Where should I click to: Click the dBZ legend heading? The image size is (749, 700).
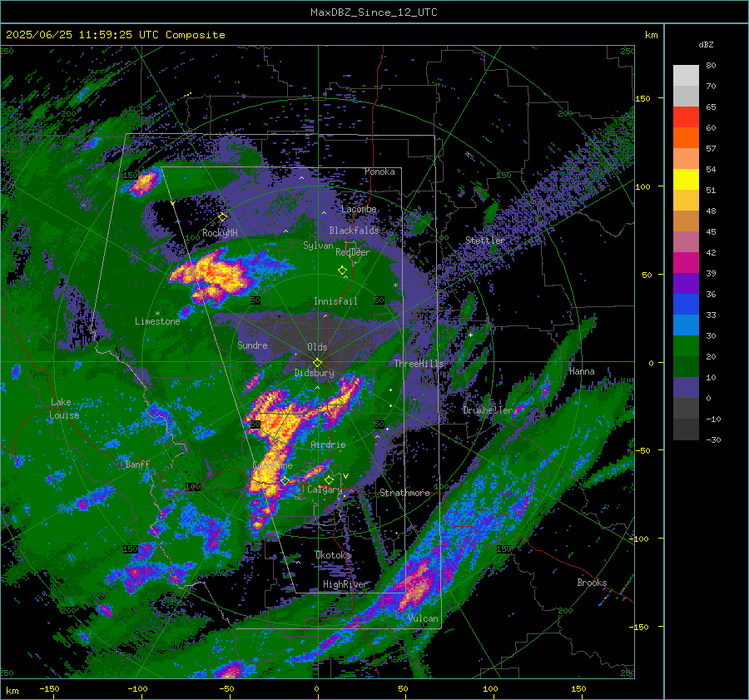706,44
